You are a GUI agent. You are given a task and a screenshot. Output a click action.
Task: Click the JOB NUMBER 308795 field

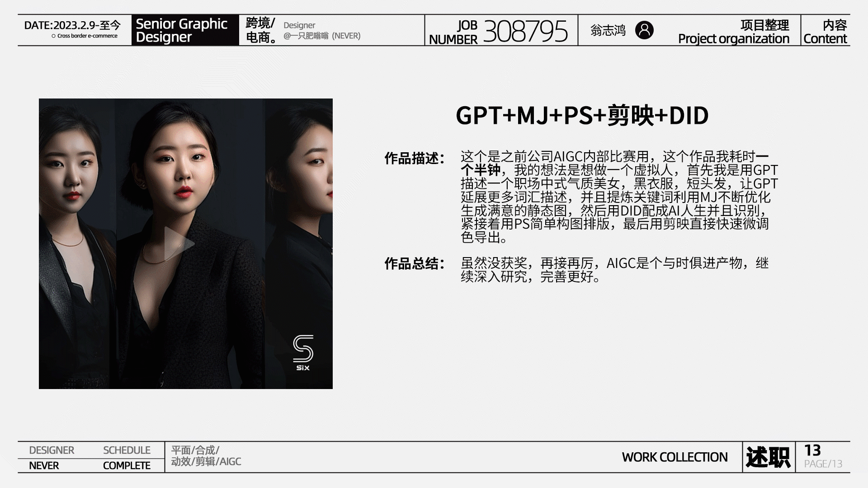(x=501, y=31)
